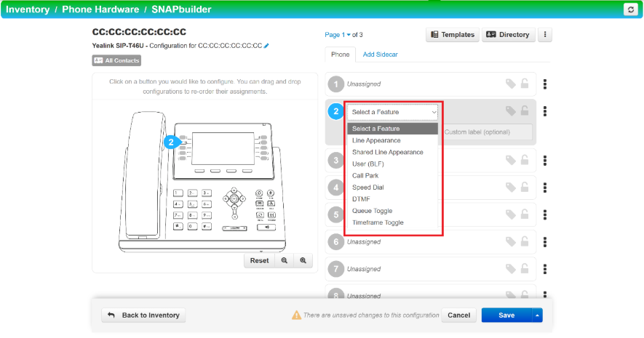Choose Call Park from the feature list
The height and width of the screenshot is (338, 644).
pos(393,176)
